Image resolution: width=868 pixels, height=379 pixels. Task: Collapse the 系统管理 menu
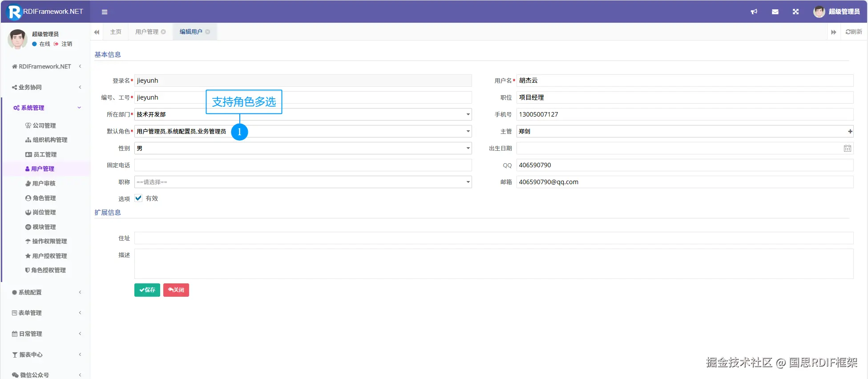46,108
